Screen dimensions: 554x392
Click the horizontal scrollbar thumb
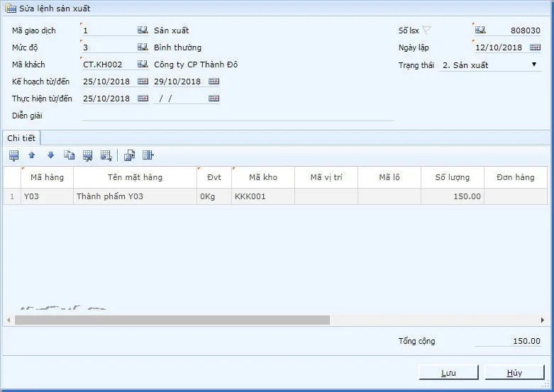coord(172,320)
